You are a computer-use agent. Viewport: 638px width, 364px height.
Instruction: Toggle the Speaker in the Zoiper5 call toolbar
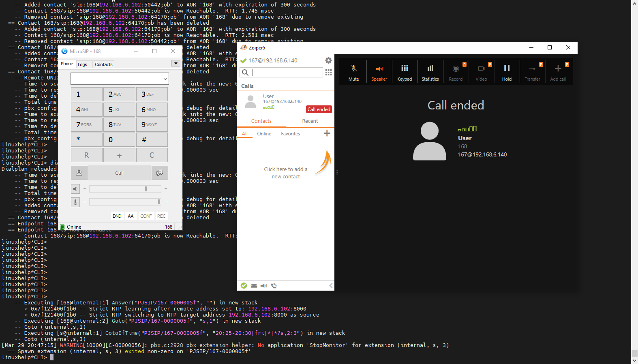(x=379, y=72)
